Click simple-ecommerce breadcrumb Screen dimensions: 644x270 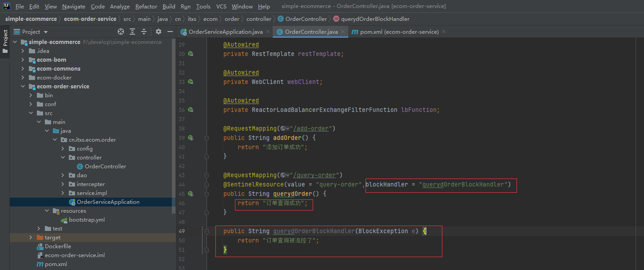31,19
